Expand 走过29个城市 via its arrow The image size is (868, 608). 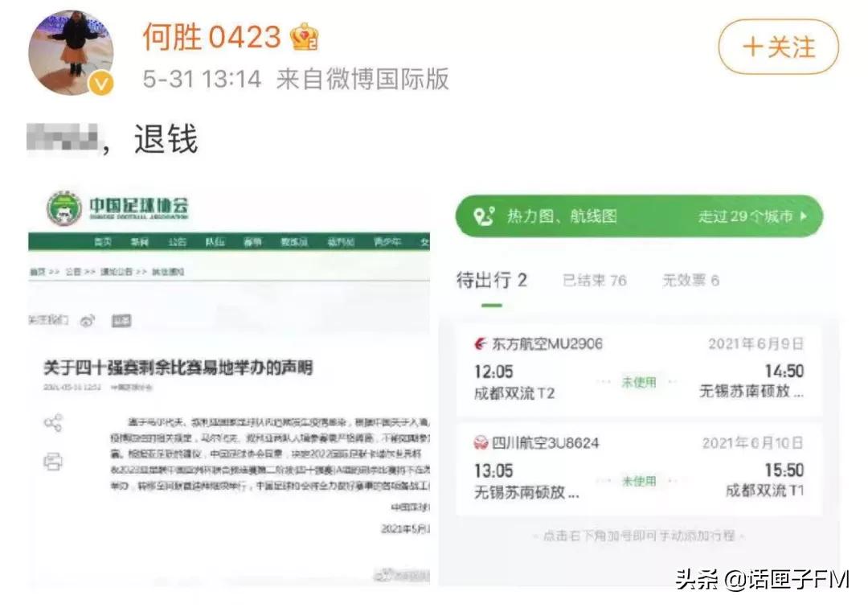[x=804, y=216]
